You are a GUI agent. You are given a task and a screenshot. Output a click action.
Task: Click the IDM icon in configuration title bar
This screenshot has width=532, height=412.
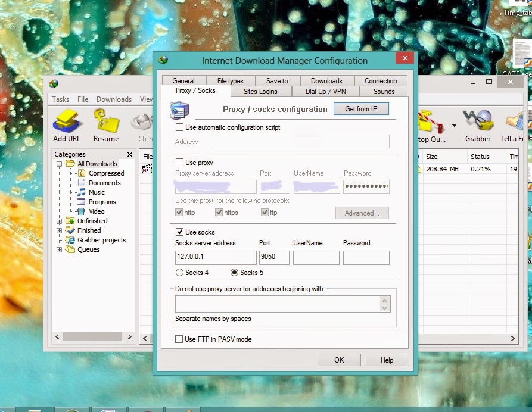(164, 60)
